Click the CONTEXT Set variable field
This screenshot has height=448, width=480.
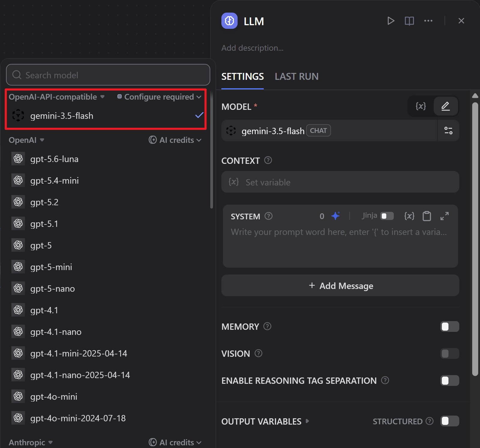point(340,182)
